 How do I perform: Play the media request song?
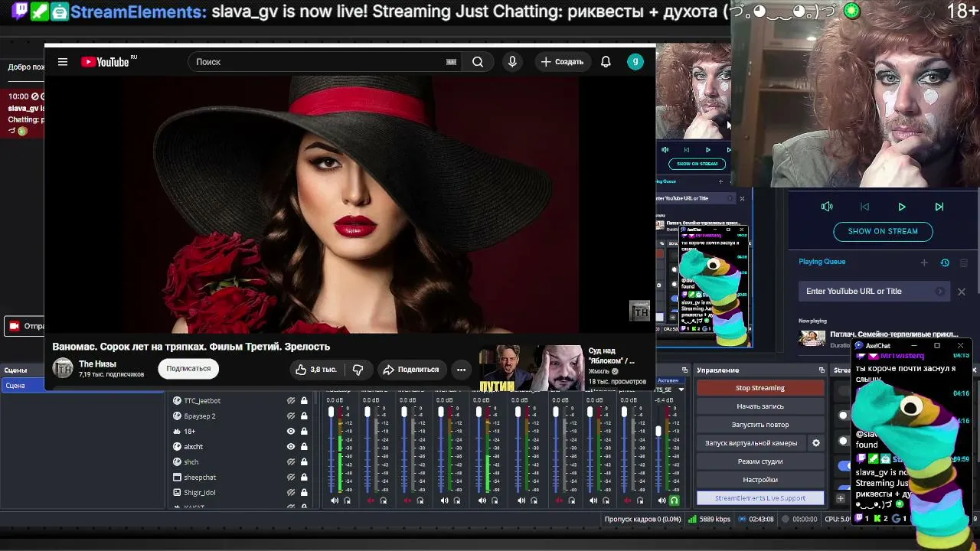pyautogui.click(x=902, y=207)
